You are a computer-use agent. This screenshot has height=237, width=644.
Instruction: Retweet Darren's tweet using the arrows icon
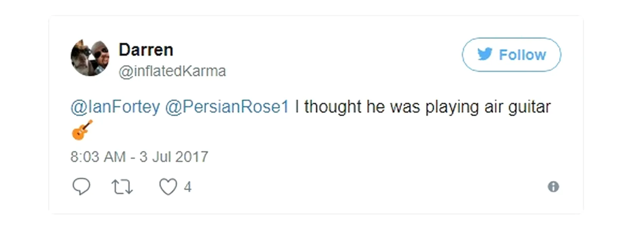coord(122,187)
